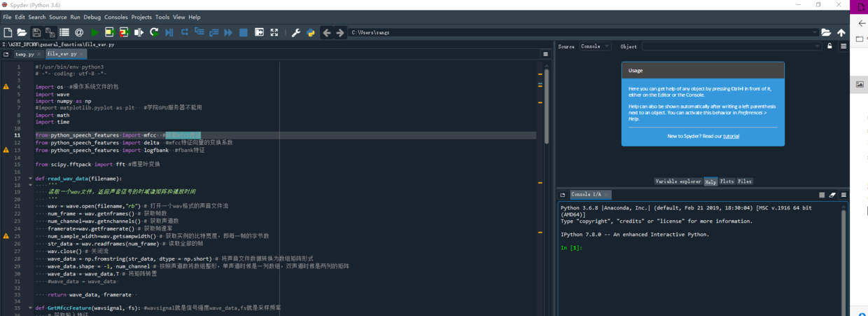Click the IPython In [1] prompt

(572, 247)
